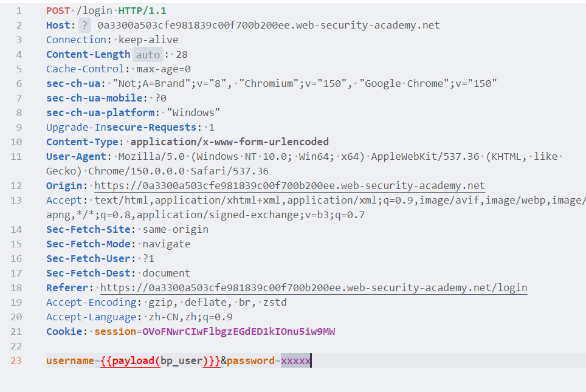Click the HTTP/1.1 protocol version

click(142, 11)
